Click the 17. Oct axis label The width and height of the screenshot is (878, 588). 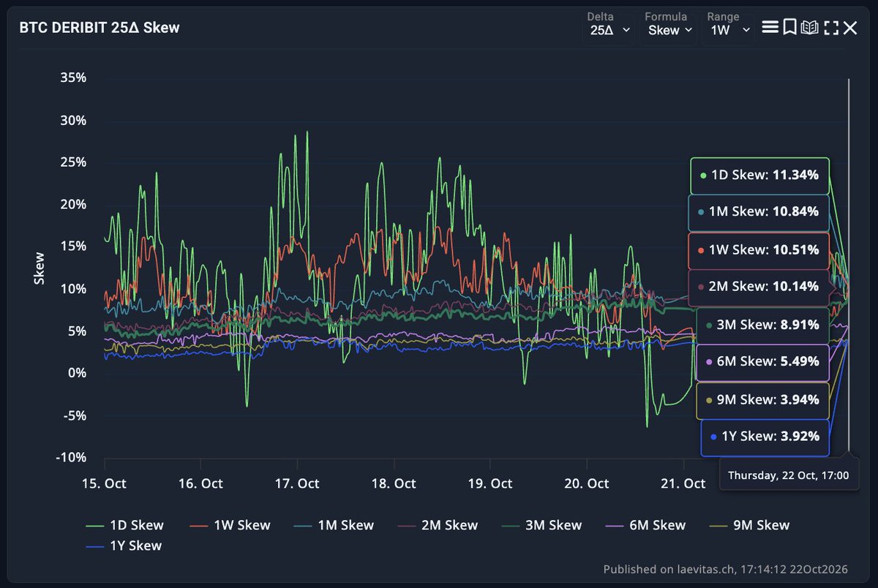pyautogui.click(x=298, y=483)
